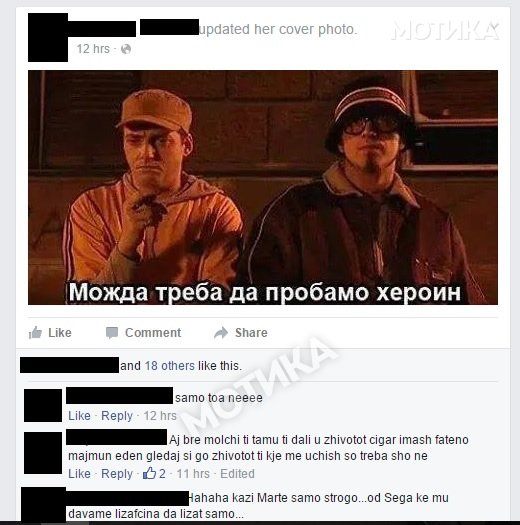Reply to the 'samo toa neeee' comment
Viewport: 520px width, 525px height.
(x=117, y=416)
